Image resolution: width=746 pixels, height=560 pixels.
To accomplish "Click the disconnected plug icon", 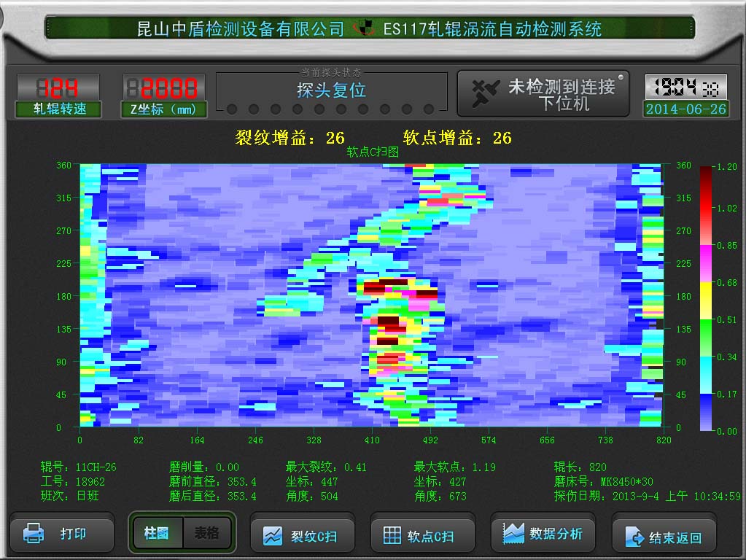I will coord(485,93).
